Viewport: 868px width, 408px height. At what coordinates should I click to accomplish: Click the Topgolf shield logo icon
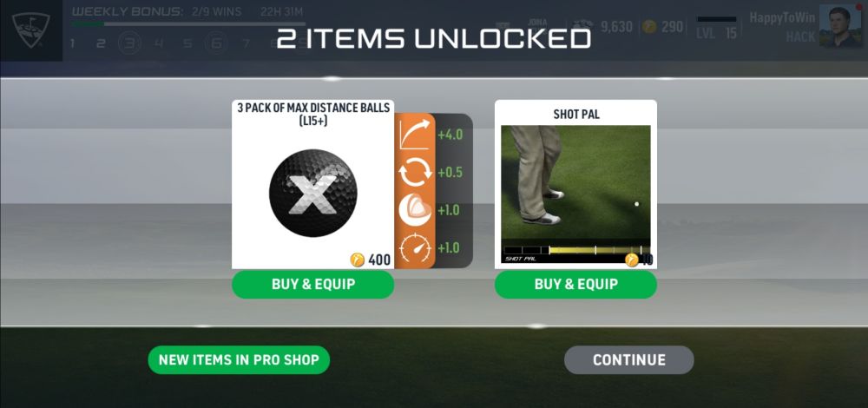pos(31,30)
